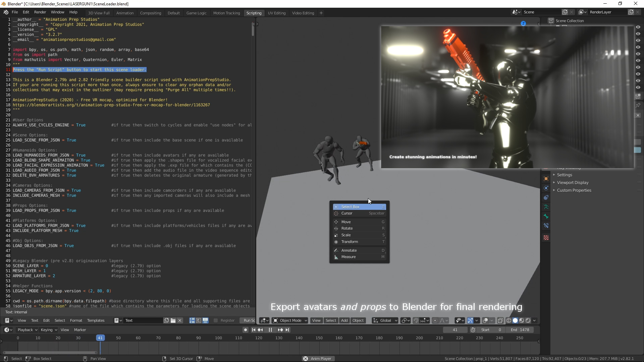Toggle X-Ray mode in viewport header
Viewport: 644px width, 362px height.
point(500,321)
